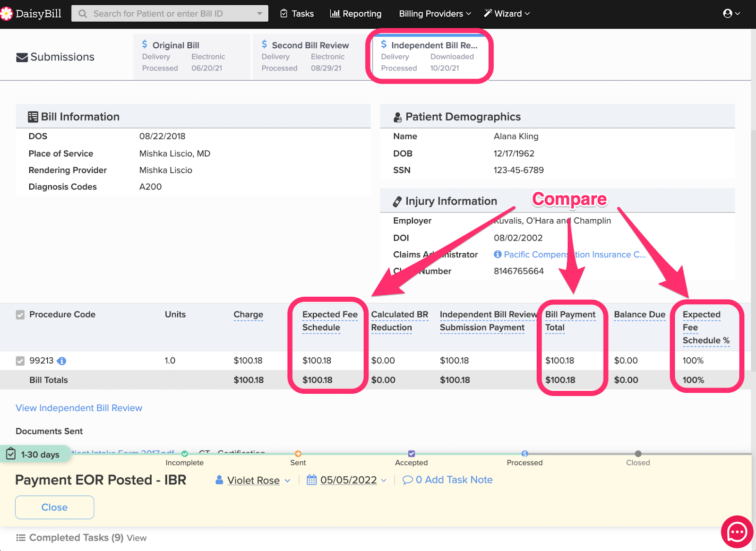This screenshot has width=756, height=551.
Task: Toggle the checkbox for procedure 99213
Action: point(20,361)
